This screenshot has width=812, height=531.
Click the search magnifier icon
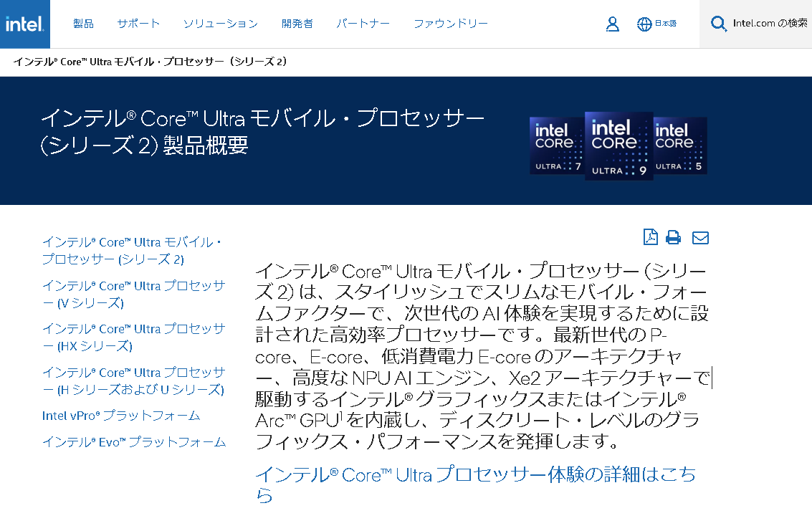(717, 23)
